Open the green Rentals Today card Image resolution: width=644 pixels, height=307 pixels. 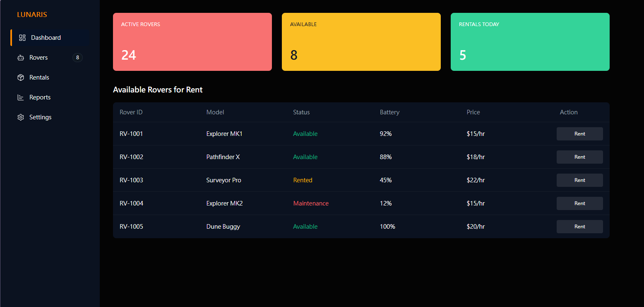point(530,42)
